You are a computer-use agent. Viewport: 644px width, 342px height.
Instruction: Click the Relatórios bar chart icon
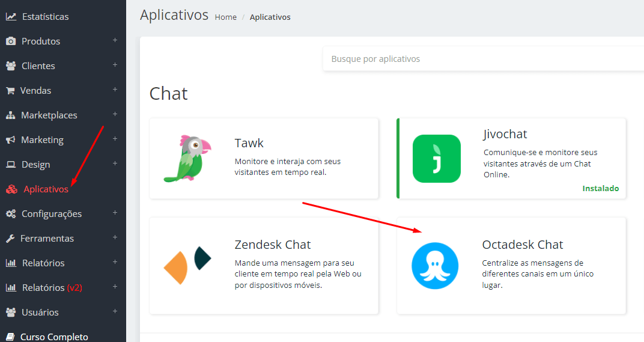(x=11, y=263)
